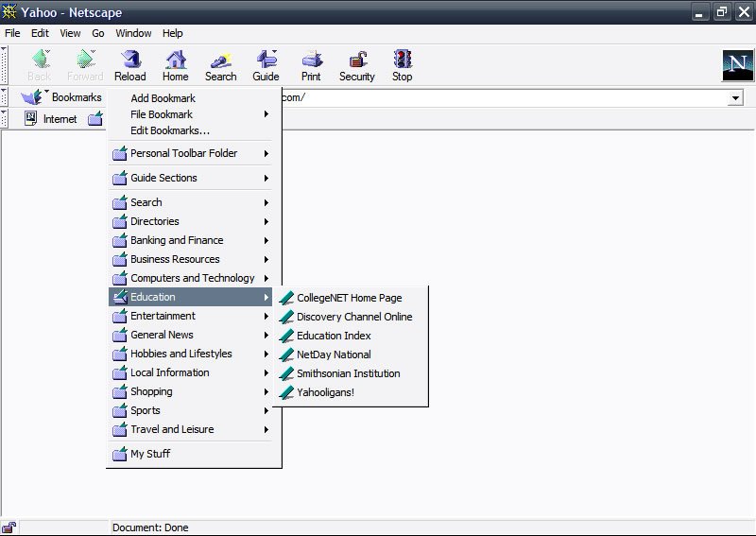Open the Window menu

pyautogui.click(x=133, y=33)
